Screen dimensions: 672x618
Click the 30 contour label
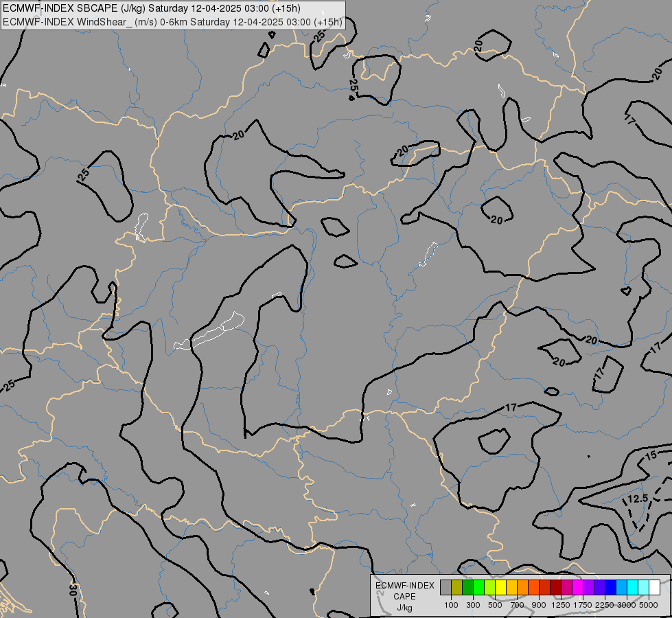click(73, 590)
